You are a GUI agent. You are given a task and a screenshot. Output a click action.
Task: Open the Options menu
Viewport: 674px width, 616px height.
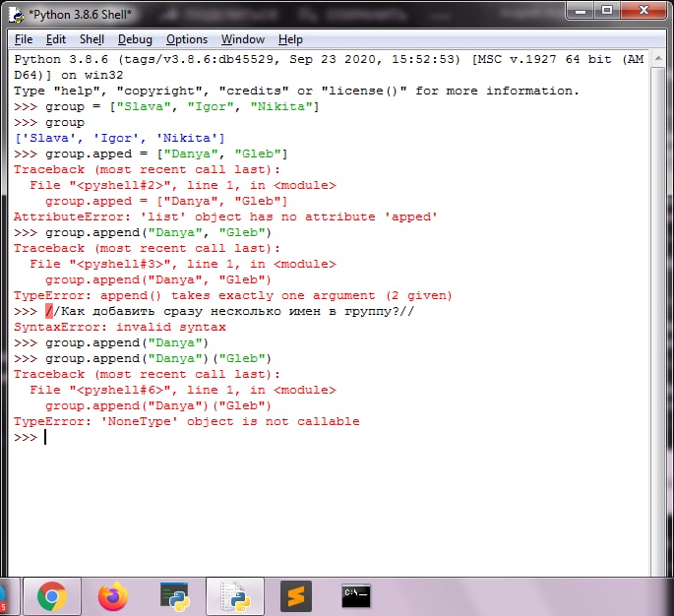(x=187, y=39)
